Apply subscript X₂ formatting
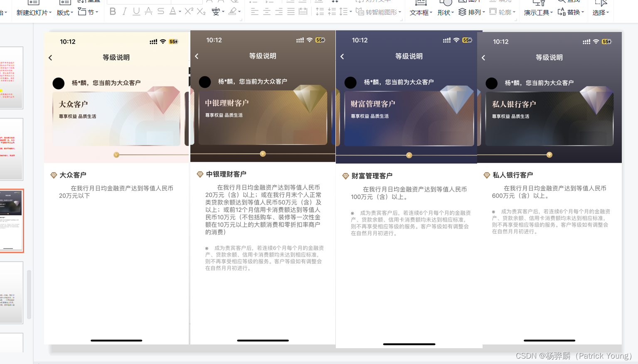Viewport: 638px width, 364px height. (x=201, y=12)
